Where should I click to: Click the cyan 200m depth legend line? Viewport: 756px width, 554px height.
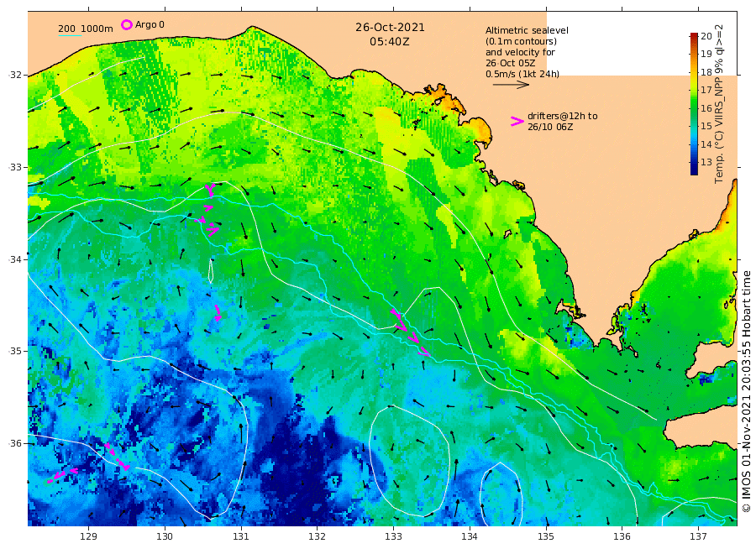(x=70, y=35)
